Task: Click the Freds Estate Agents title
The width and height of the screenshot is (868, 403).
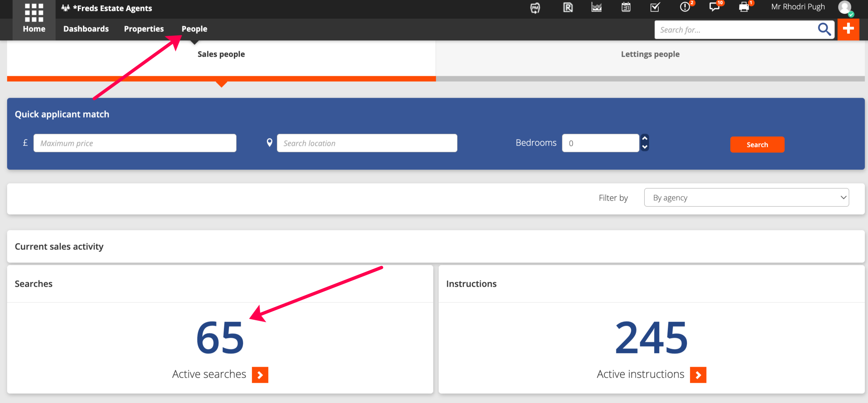Action: point(112,8)
